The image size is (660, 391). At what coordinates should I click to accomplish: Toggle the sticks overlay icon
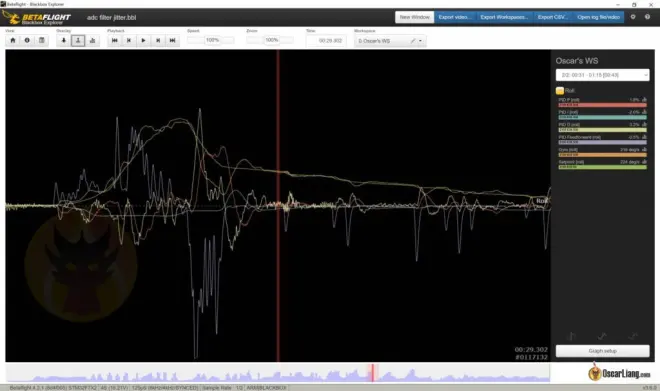click(x=78, y=40)
